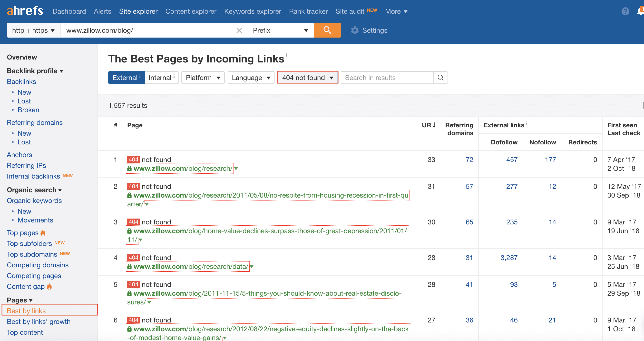The image size is (644, 341).
Task: Clear the URL field with the X icon
Action: coord(239,30)
